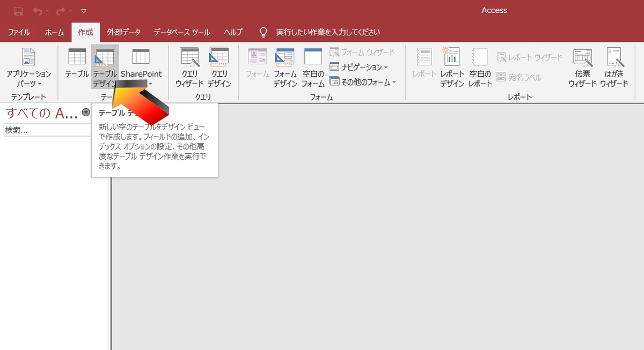Expand the ナビゲーション dropdown
Viewport: 644px width, 350px height.
pos(358,67)
